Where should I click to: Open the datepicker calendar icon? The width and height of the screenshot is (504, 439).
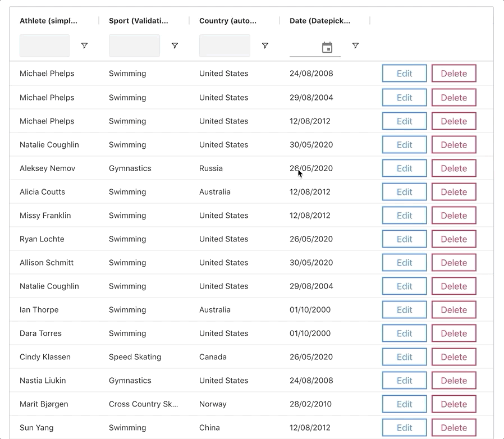[x=327, y=47]
